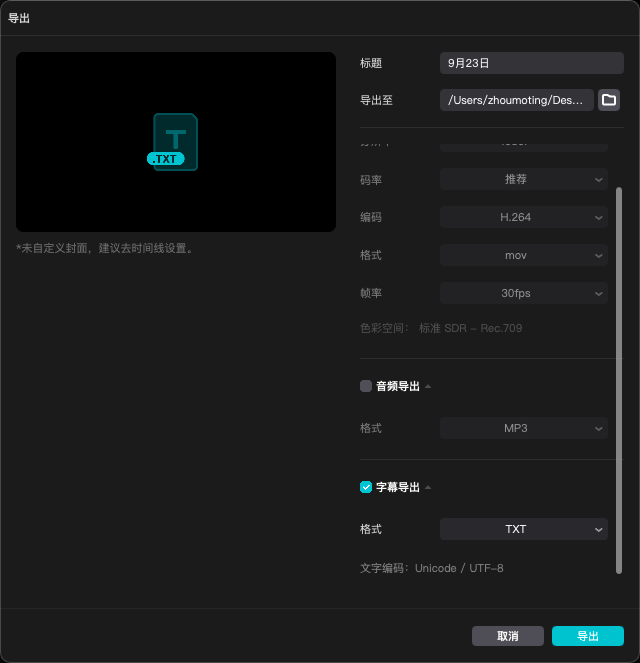
Task: Enable the 音频导出 checkbox
Action: pos(366,386)
